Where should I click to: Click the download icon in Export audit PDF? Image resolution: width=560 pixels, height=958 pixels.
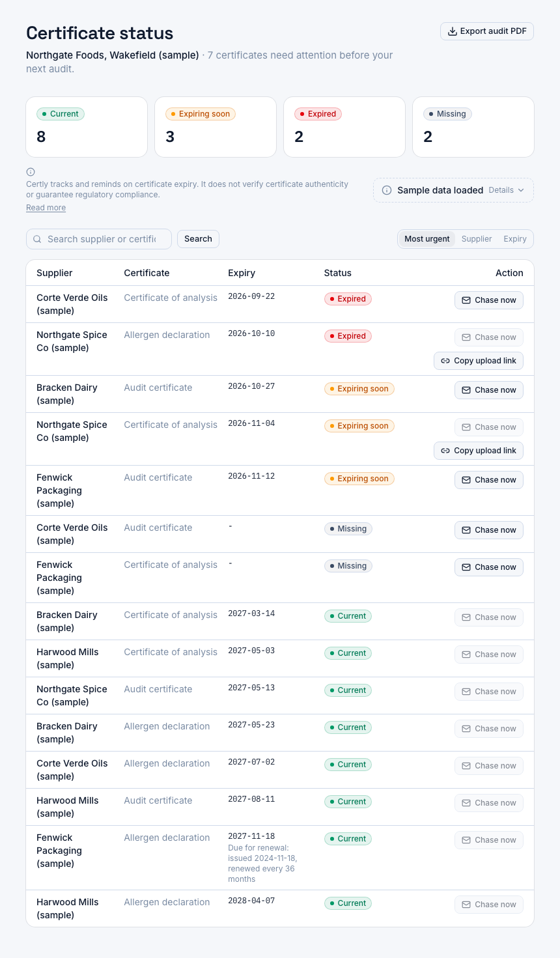tap(452, 31)
